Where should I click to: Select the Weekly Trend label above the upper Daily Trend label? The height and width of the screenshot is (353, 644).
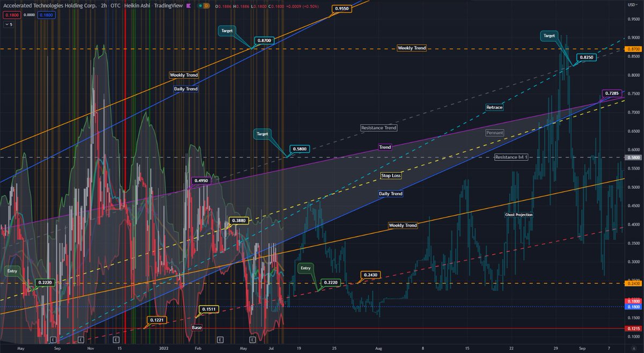pos(184,75)
